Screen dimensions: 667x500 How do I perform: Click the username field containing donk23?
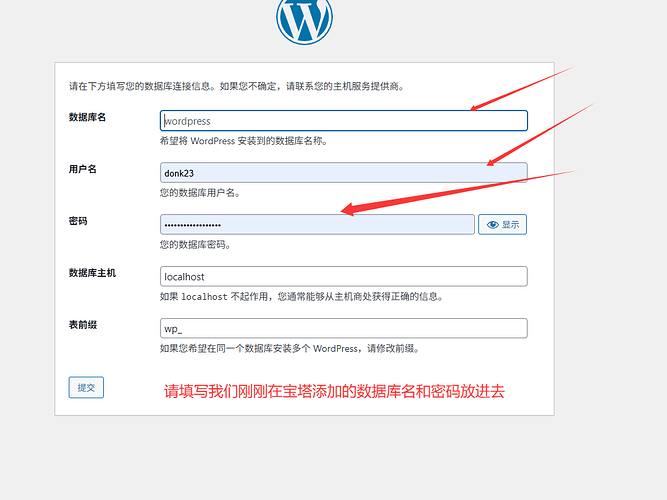(344, 172)
